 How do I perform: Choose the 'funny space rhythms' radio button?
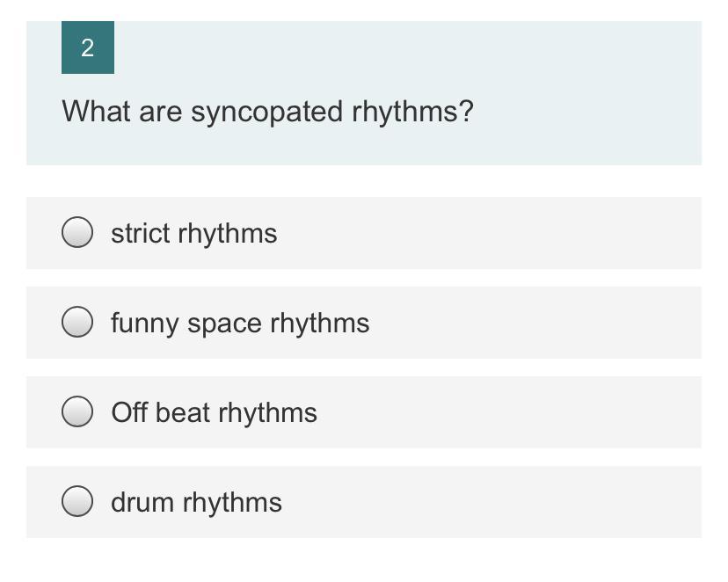click(x=77, y=323)
